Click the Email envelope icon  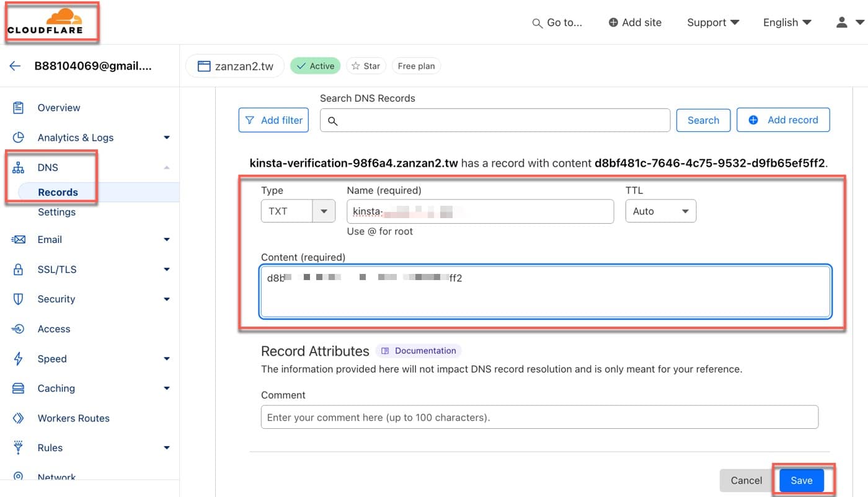pos(19,239)
